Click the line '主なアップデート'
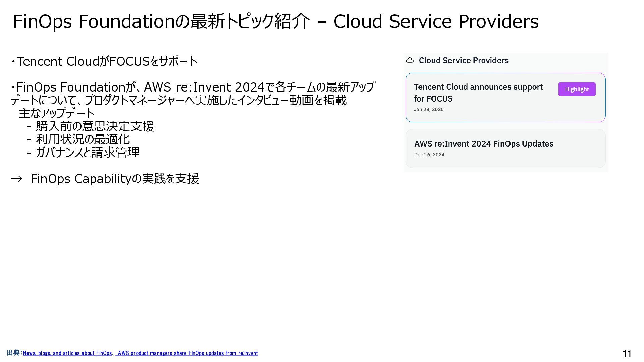The width and height of the screenshot is (644, 362). coord(57,113)
